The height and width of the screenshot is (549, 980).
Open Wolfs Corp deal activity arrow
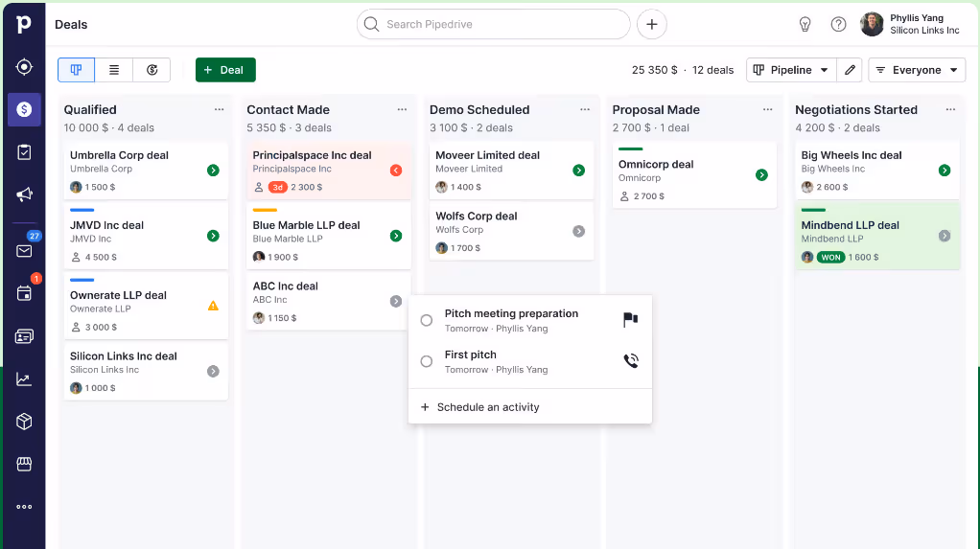[x=579, y=231]
